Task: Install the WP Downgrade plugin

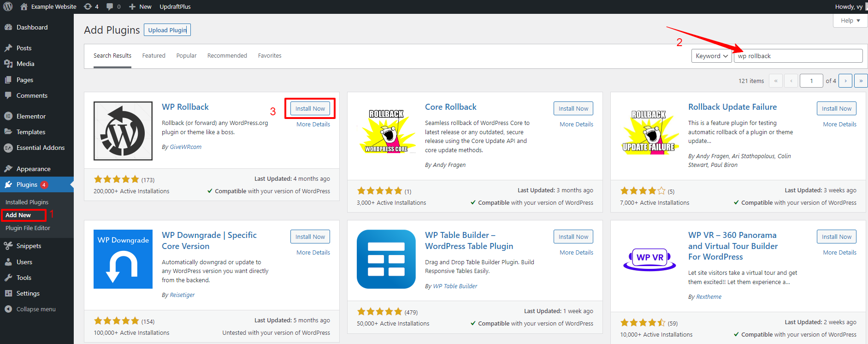Action: [x=310, y=237]
